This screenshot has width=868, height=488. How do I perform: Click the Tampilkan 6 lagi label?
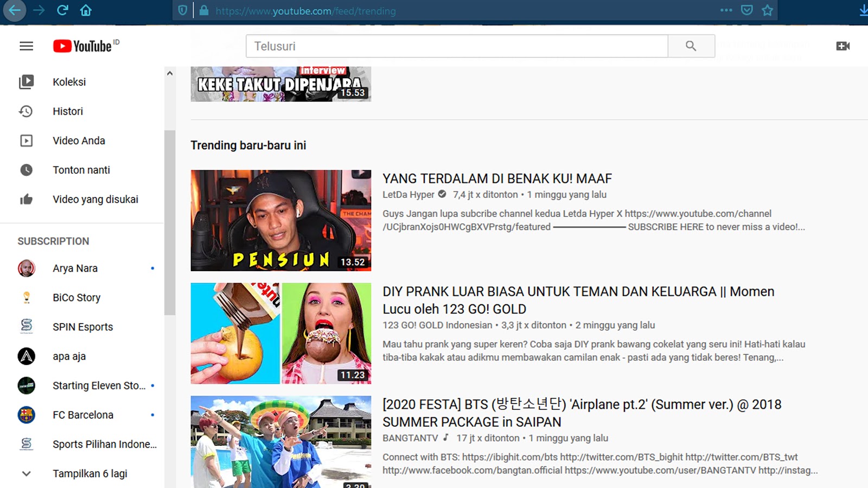(90, 473)
